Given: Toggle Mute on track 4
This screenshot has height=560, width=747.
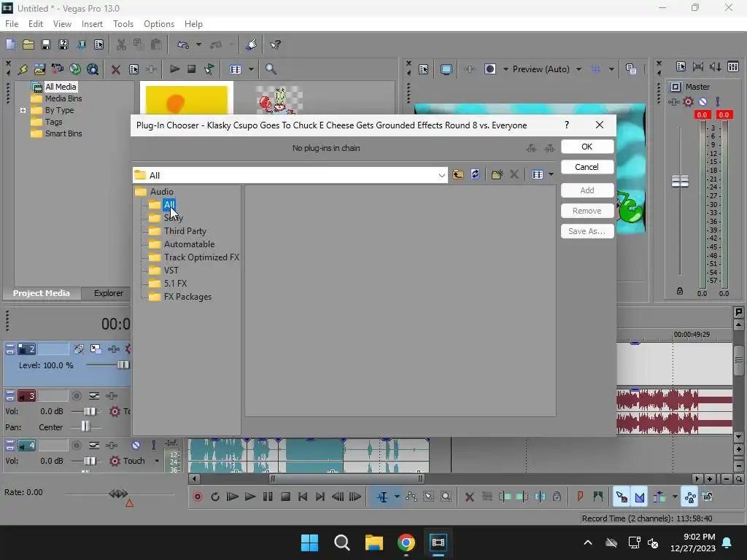Looking at the screenshot, I should (x=136, y=446).
